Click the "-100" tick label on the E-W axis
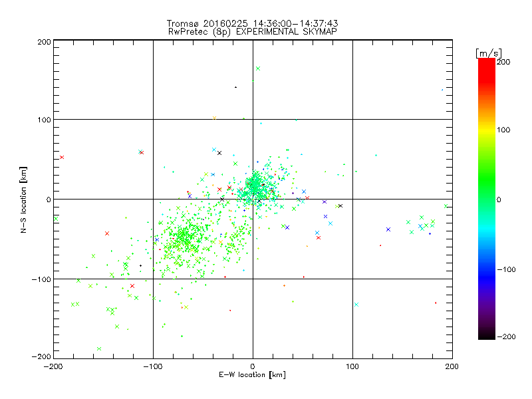Viewport: 532px width, 399px height. (x=153, y=366)
